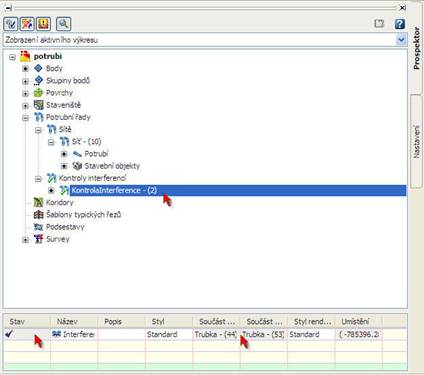Close the palette with top-right X

[403, 7]
